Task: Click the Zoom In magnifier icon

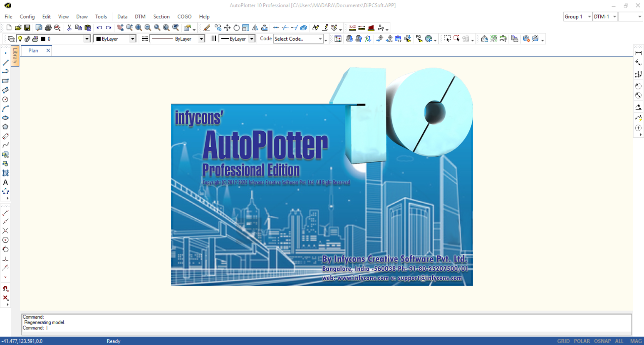Action: (x=139, y=28)
